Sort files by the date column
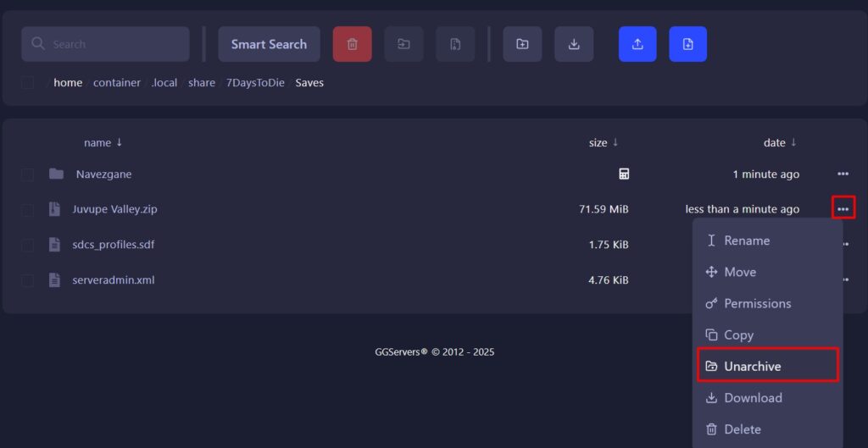Viewport: 868px width, 448px height. point(780,142)
